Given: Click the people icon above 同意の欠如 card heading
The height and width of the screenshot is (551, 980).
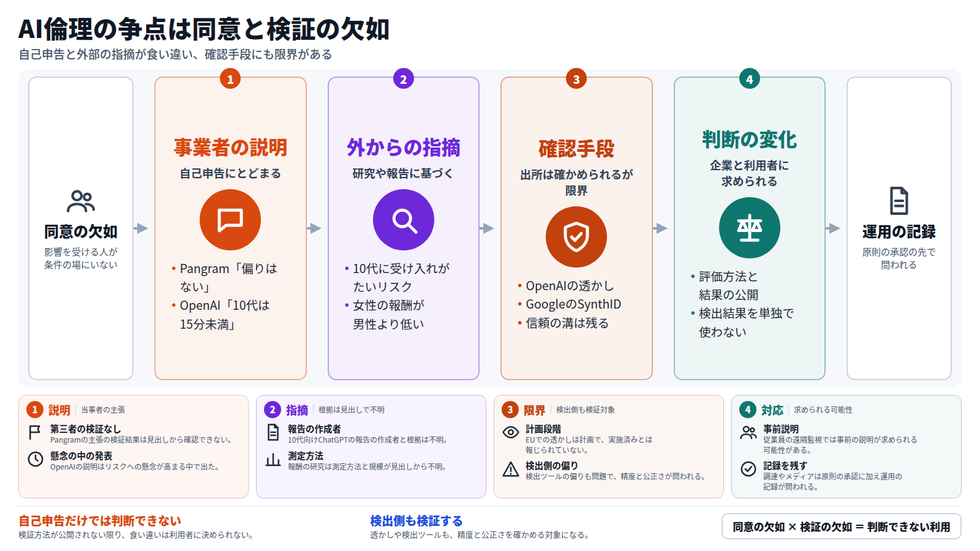Looking at the screenshot, I should click(81, 201).
